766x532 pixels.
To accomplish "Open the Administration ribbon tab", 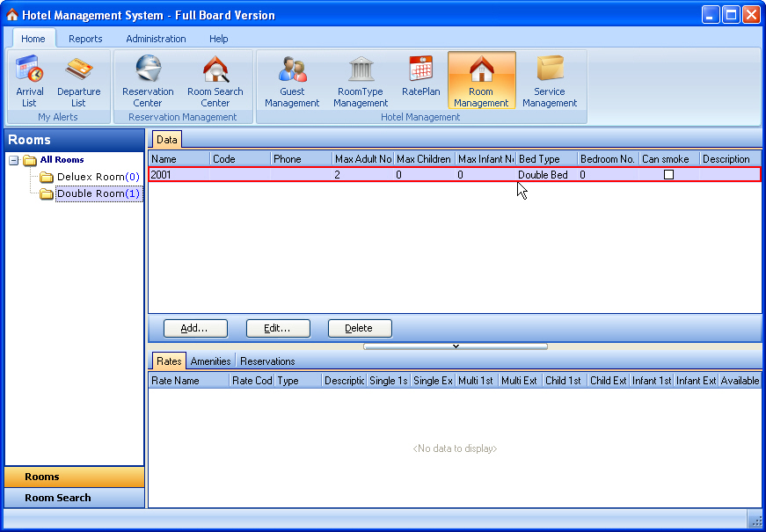I will (x=156, y=39).
